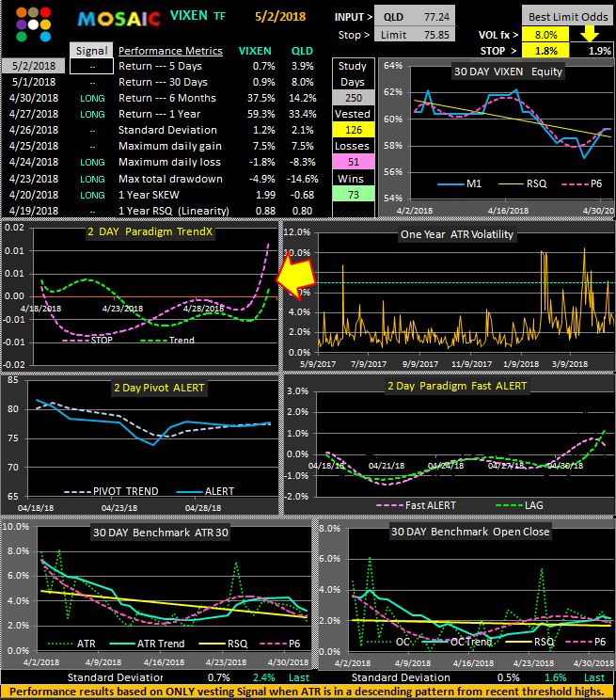This screenshot has width=616, height=700.
Task: Click the Mosaic colored-dots logo
Action: click(34, 24)
